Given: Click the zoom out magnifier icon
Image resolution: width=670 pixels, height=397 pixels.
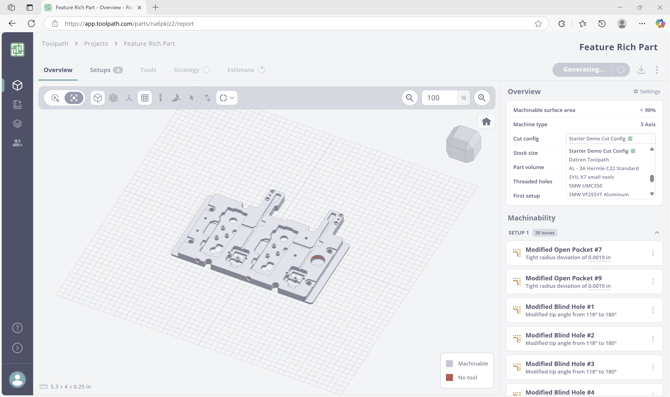Looking at the screenshot, I should tap(409, 98).
